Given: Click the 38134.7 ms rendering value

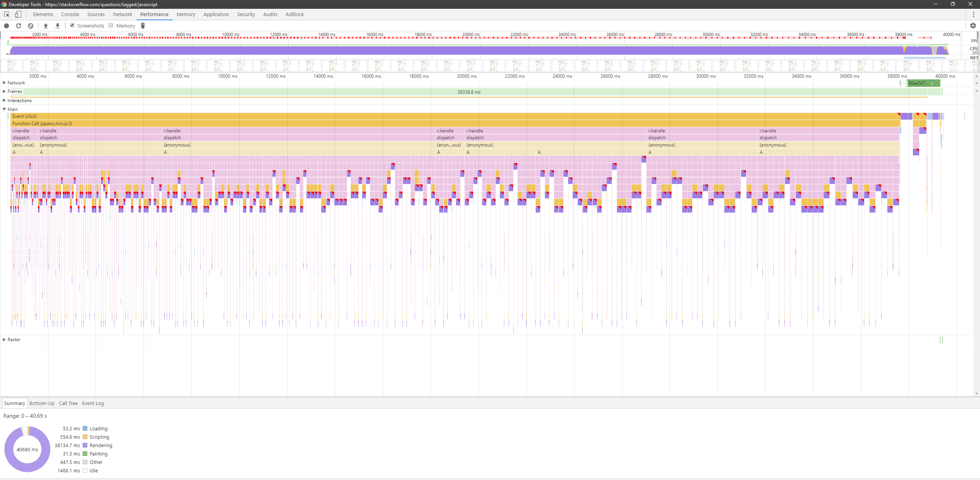Looking at the screenshot, I should click(x=67, y=445).
